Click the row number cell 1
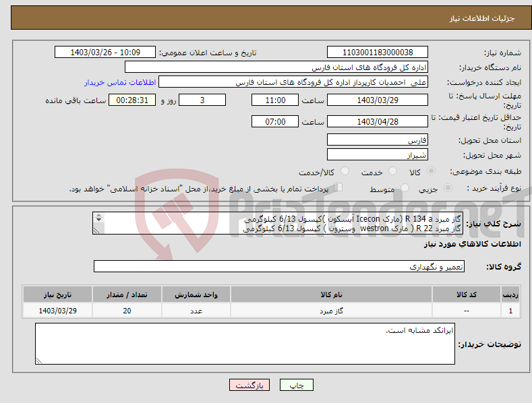Screen dimensions: 532x403 (x=510, y=311)
